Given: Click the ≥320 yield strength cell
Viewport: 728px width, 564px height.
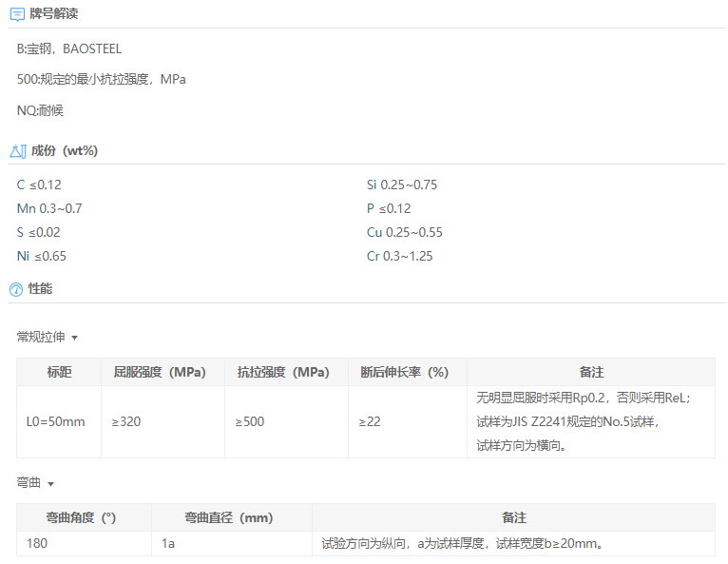Looking at the screenshot, I should pyautogui.click(x=163, y=422).
